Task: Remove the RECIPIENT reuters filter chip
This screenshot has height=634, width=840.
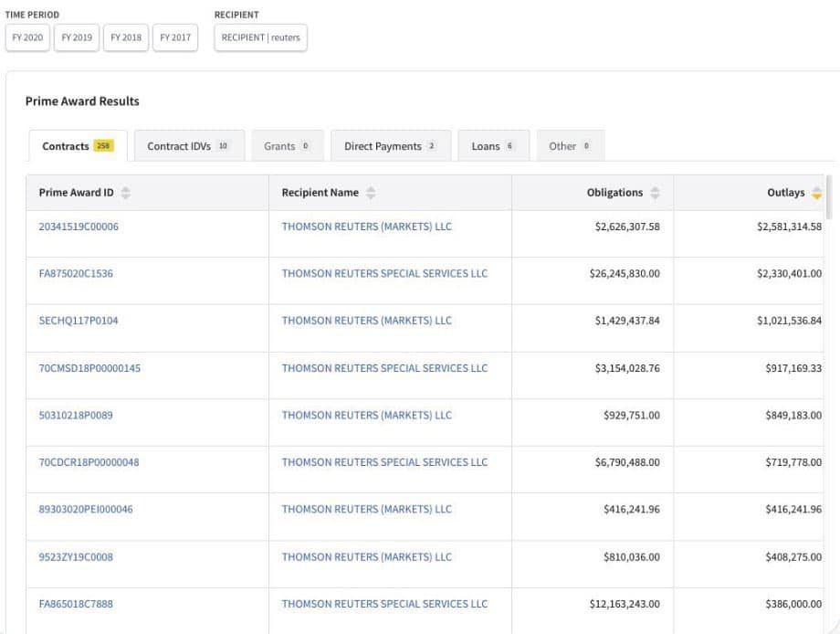Action: tap(261, 37)
